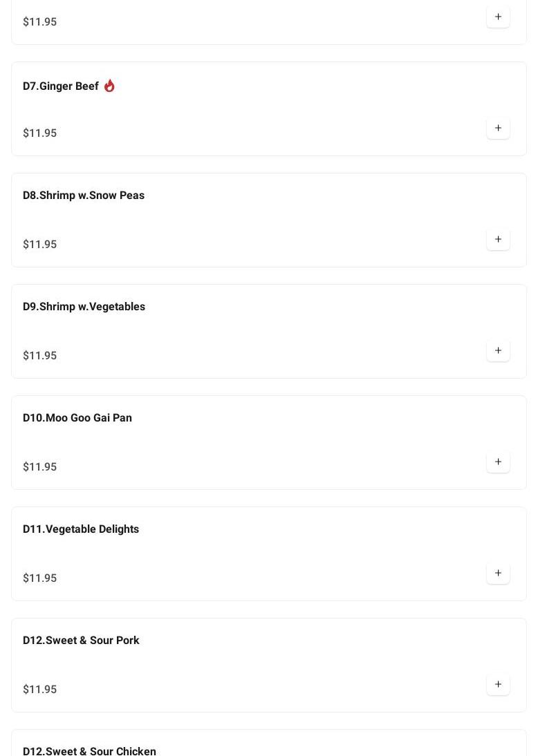538x756 pixels.
Task: Open D8.Shrimp w.Snow Peas details
Action: coord(84,196)
